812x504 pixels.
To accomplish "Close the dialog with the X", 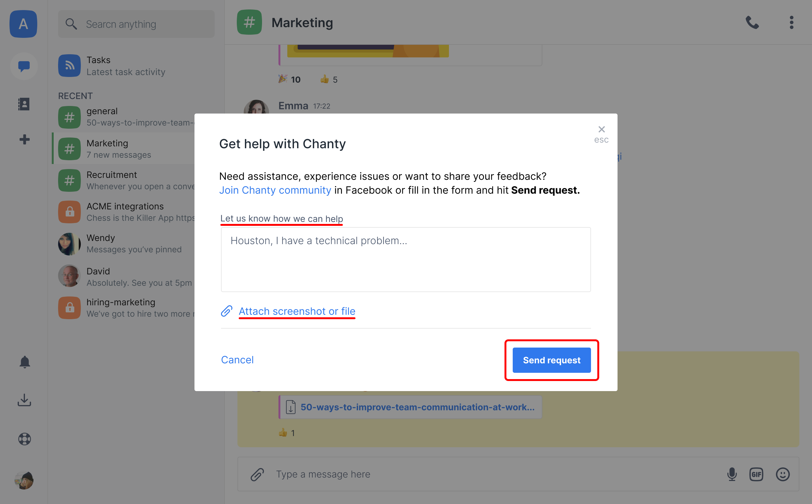I will click(x=601, y=129).
